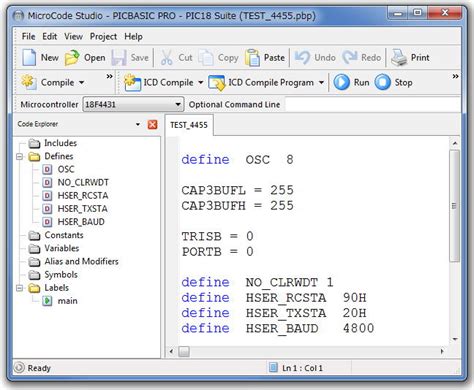Image resolution: width=474 pixels, height=390 pixels.
Task: Select Alias and Modifiers tree item
Action: point(81,262)
